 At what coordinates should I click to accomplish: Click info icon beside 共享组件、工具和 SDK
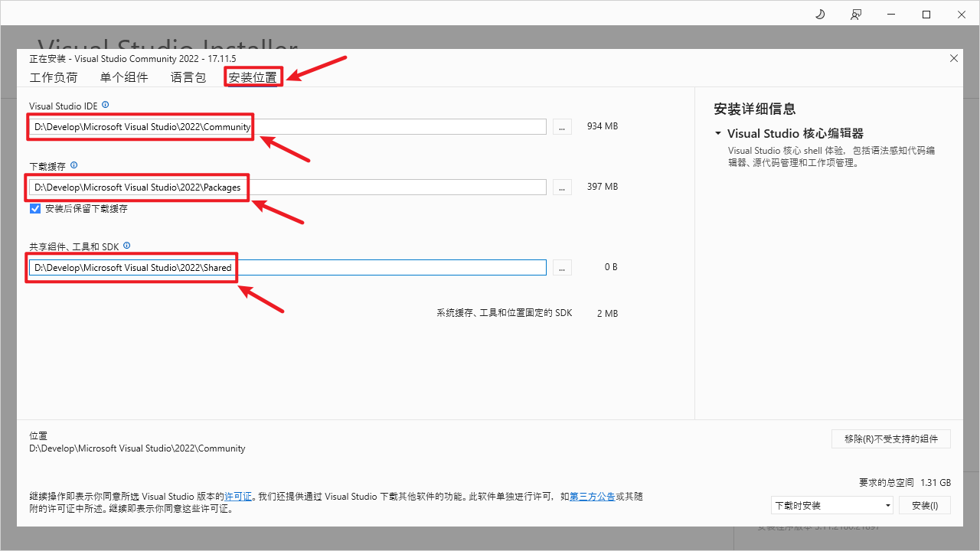(126, 246)
